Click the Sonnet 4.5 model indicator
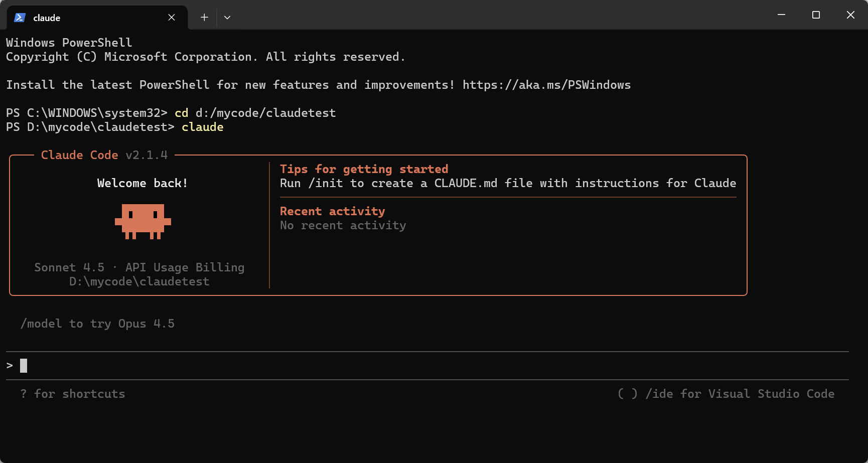This screenshot has width=868, height=463. (x=70, y=267)
